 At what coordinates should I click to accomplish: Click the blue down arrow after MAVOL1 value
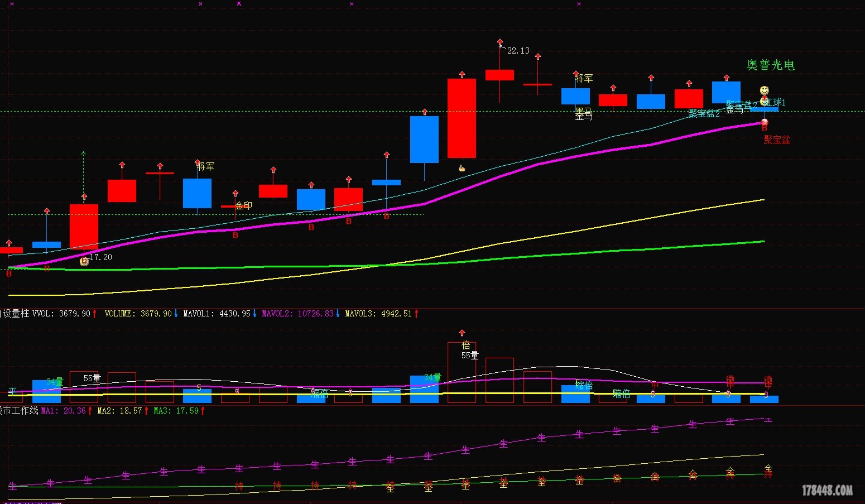click(x=254, y=314)
